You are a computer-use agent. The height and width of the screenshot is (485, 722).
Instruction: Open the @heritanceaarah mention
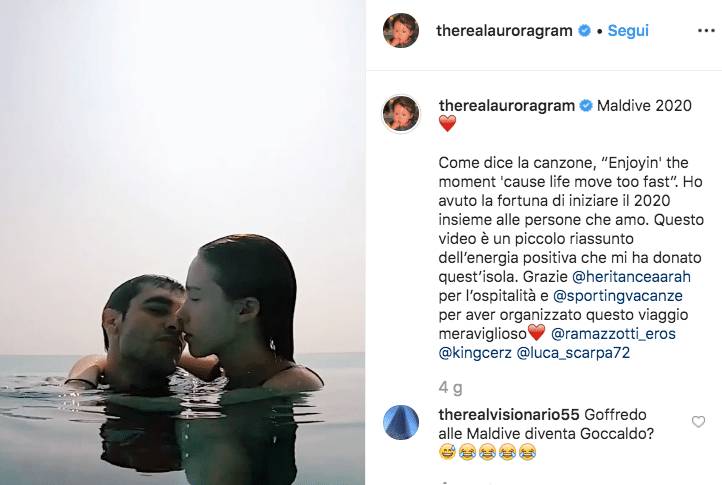631,277
